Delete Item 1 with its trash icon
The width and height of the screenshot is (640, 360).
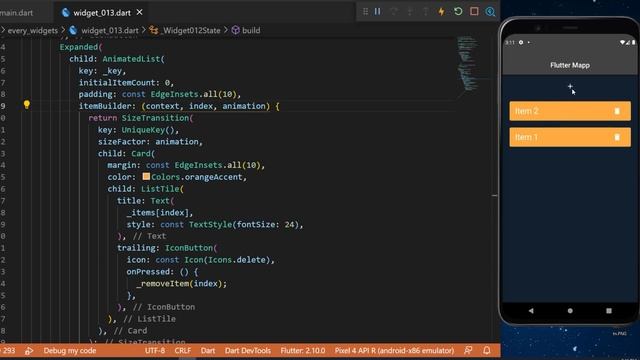pyautogui.click(x=617, y=137)
